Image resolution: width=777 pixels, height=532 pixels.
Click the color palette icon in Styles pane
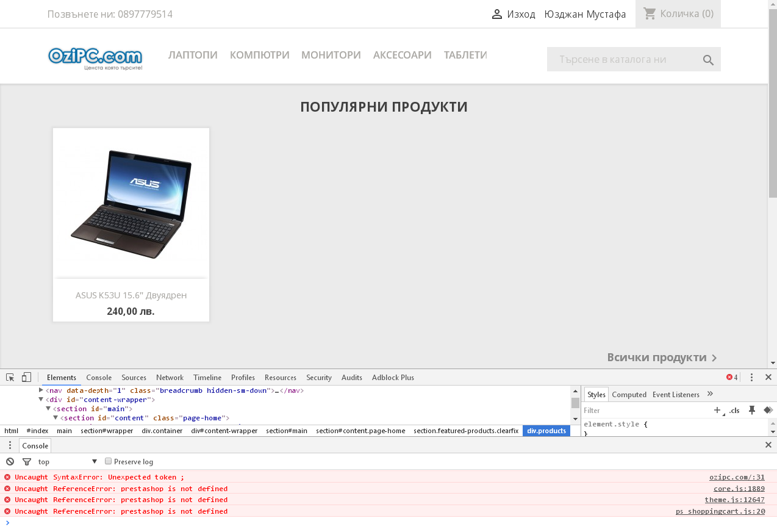[x=768, y=410]
